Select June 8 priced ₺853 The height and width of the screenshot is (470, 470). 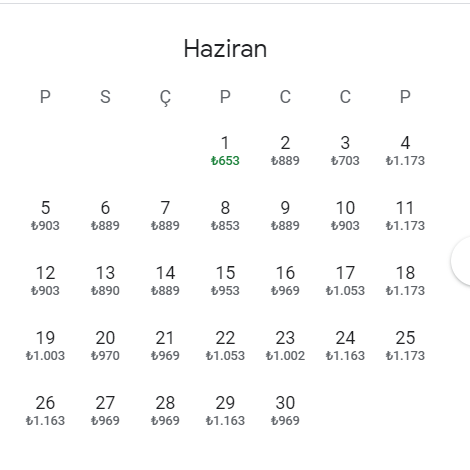click(225, 216)
